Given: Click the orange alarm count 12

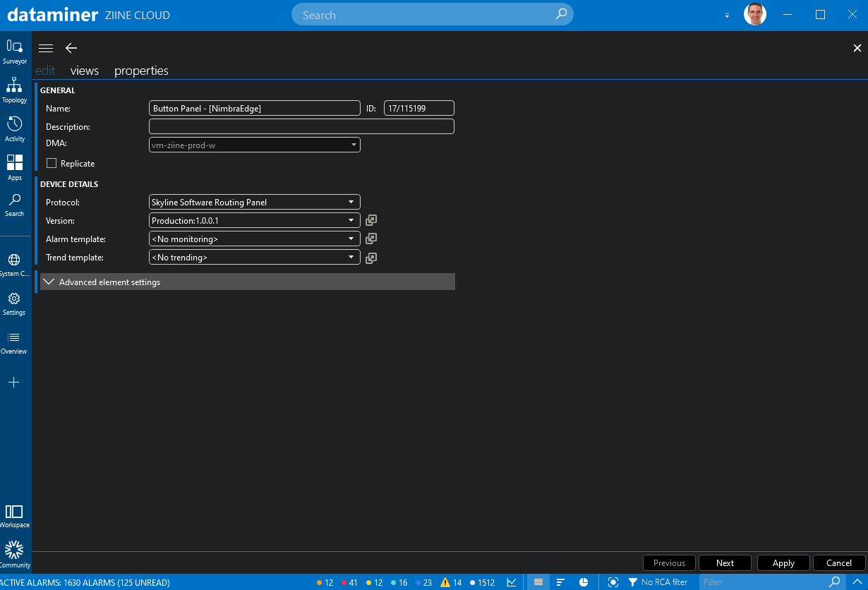Looking at the screenshot, I should (x=325, y=582).
